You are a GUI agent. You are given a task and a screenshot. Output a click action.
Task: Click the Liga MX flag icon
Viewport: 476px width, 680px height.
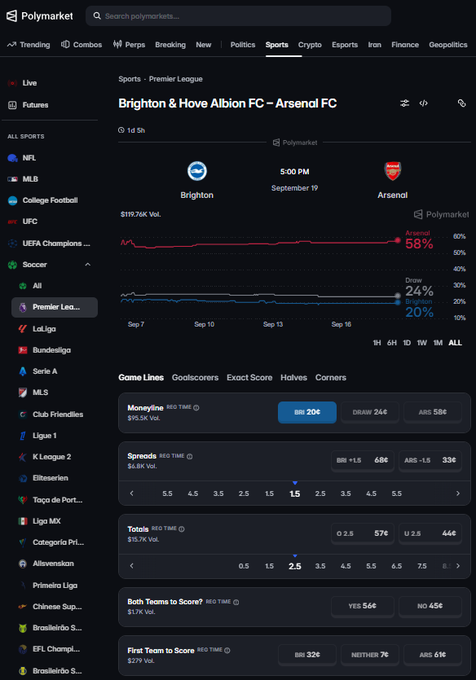(23, 521)
